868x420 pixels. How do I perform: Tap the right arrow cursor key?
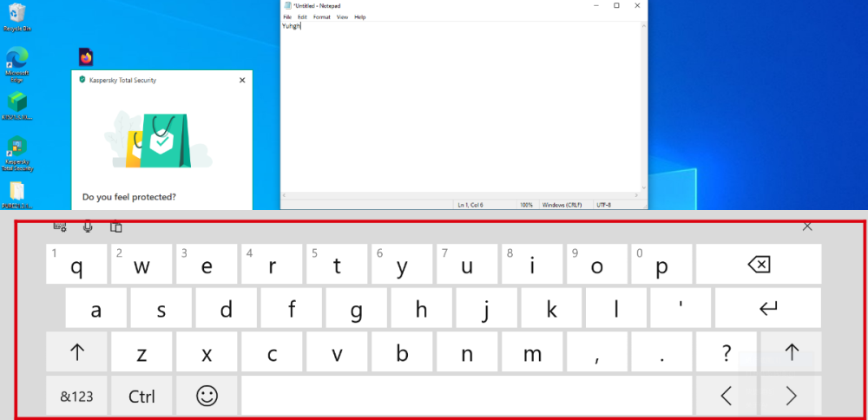[791, 395]
